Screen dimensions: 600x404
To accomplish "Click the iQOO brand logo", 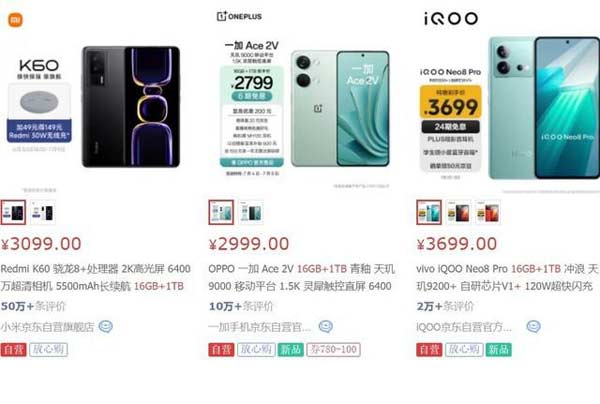I will coord(451,18).
